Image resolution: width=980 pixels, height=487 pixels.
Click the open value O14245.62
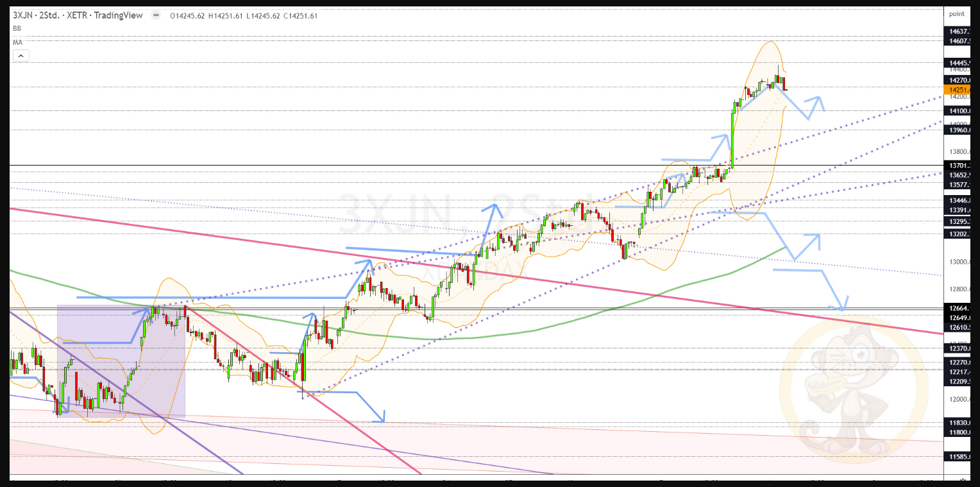click(x=188, y=16)
